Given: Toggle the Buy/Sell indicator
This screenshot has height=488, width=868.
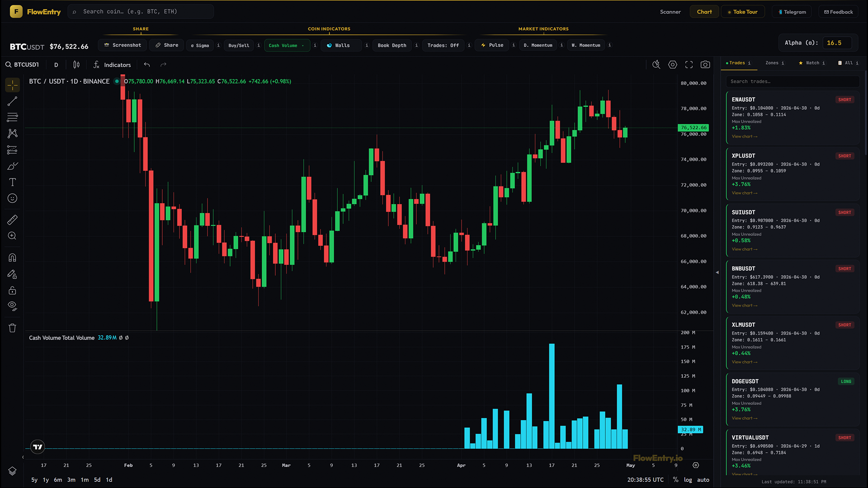Looking at the screenshot, I should [239, 45].
